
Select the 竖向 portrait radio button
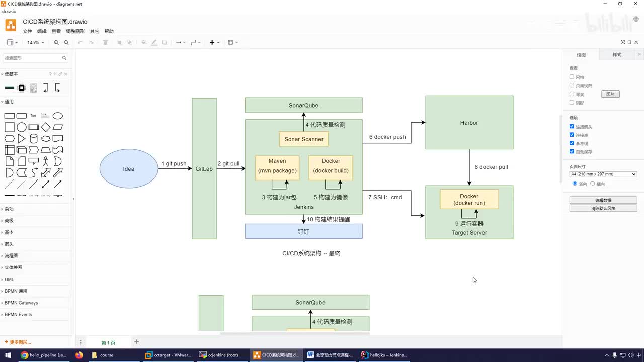575,184
